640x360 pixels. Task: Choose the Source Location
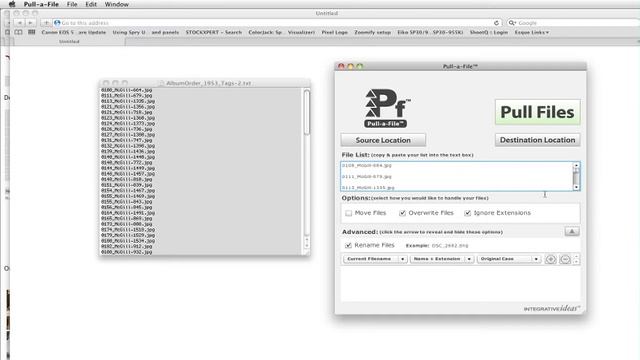point(383,140)
